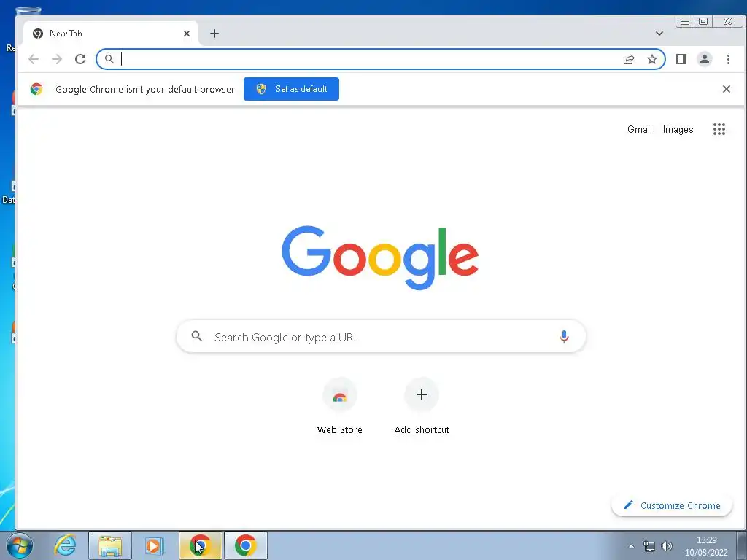Click the highlighted Chrome taskbar button
The image size is (747, 560).
(201, 545)
